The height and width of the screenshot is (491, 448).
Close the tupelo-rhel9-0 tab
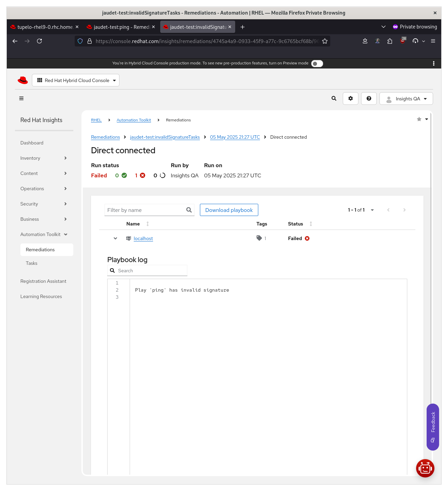tap(77, 27)
